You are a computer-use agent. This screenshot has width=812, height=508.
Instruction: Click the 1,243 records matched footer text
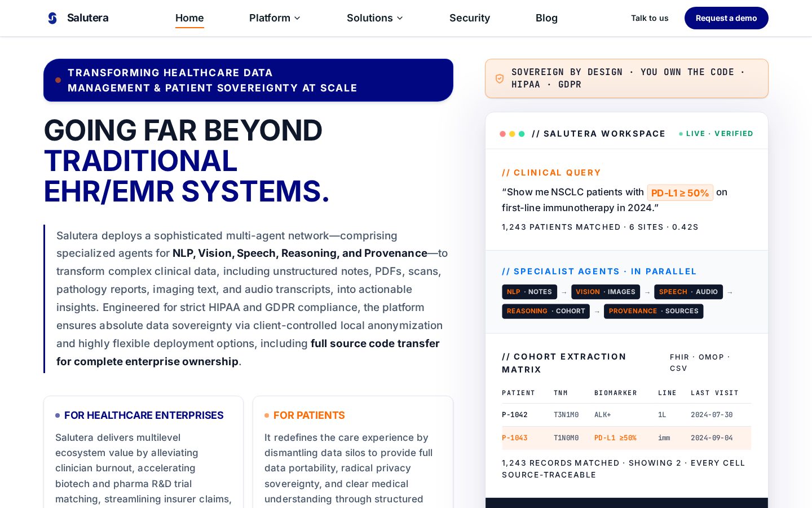624,469
